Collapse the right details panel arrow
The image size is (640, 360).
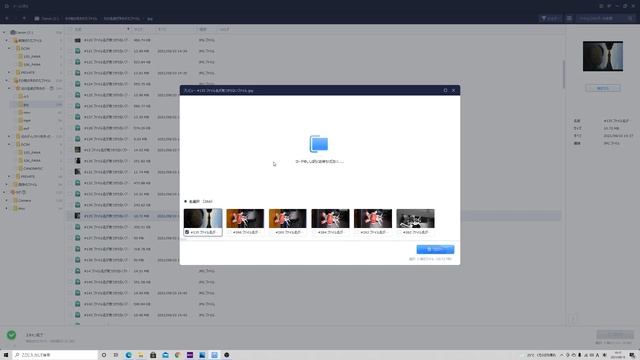coord(573,319)
